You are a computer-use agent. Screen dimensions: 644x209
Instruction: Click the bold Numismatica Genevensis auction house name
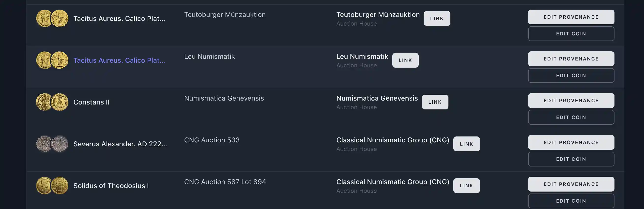pos(377,98)
